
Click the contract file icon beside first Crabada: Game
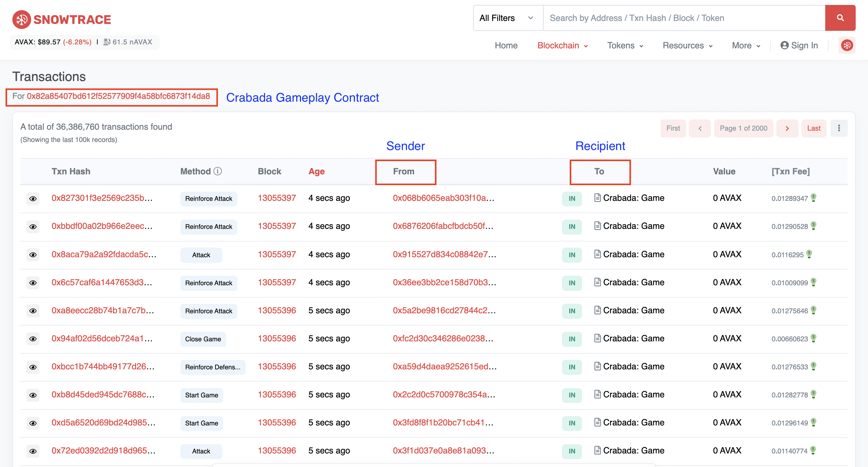point(597,198)
